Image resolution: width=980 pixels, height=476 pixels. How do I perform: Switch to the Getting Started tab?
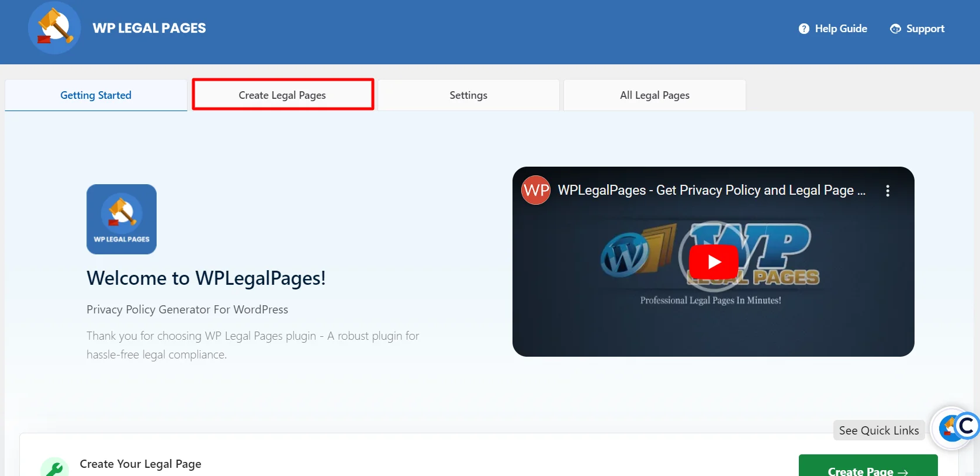[x=96, y=95]
